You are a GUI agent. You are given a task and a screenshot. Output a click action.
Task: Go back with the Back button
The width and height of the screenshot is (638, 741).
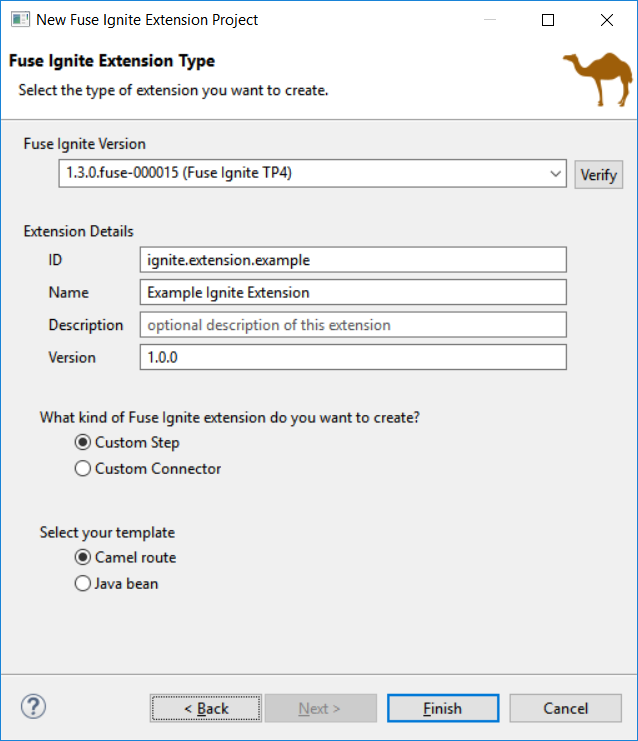(206, 708)
